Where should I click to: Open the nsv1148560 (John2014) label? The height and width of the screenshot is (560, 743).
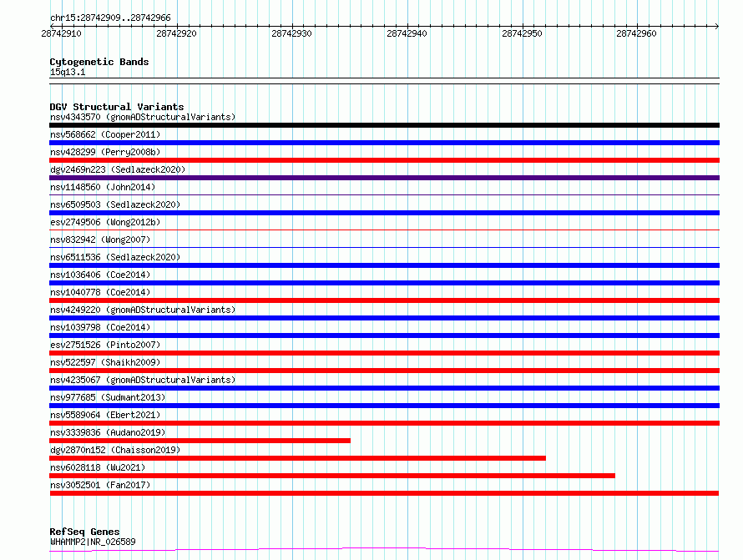pyautogui.click(x=103, y=187)
